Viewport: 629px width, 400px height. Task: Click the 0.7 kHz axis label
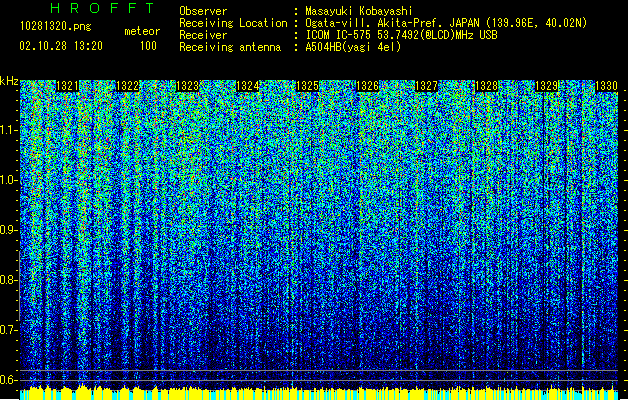tap(8, 330)
